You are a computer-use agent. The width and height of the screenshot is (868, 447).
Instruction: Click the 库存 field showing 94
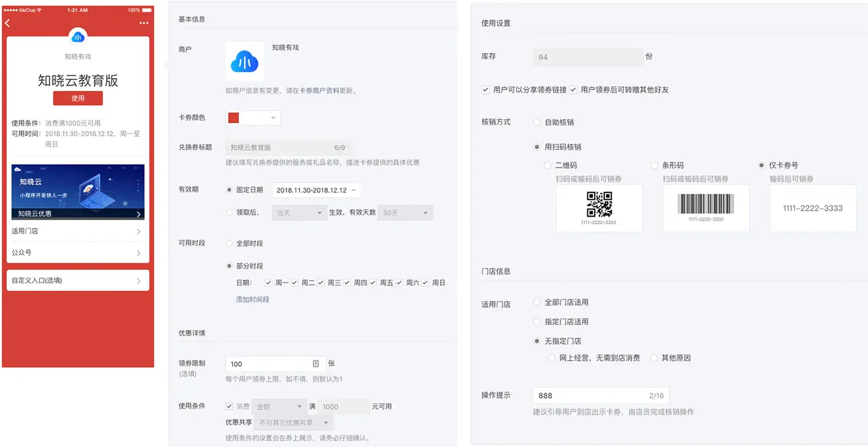point(587,57)
